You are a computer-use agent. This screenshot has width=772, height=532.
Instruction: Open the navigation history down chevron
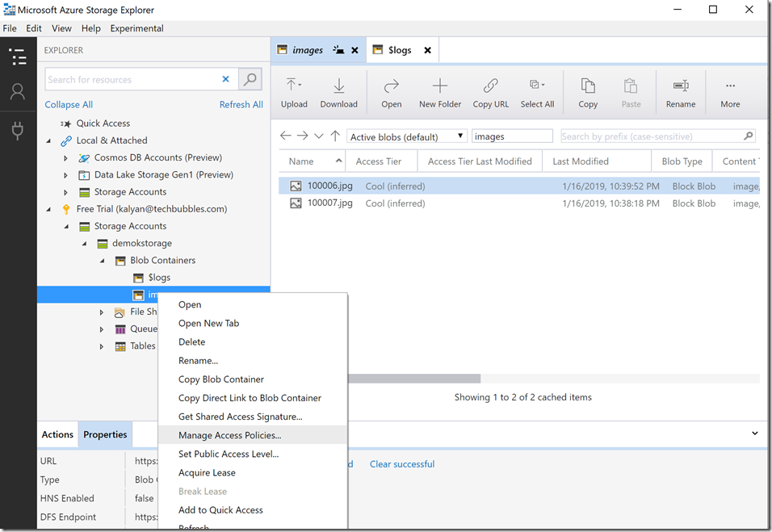(318, 136)
